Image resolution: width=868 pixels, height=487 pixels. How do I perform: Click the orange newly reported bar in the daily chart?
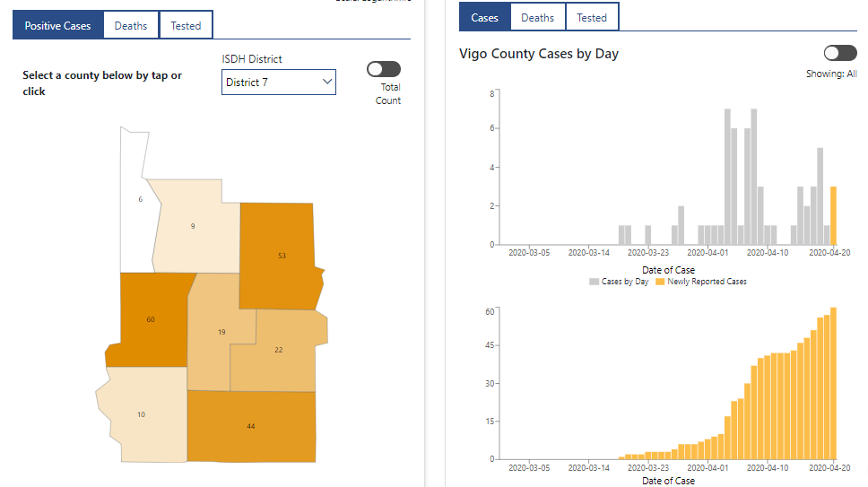point(833,216)
